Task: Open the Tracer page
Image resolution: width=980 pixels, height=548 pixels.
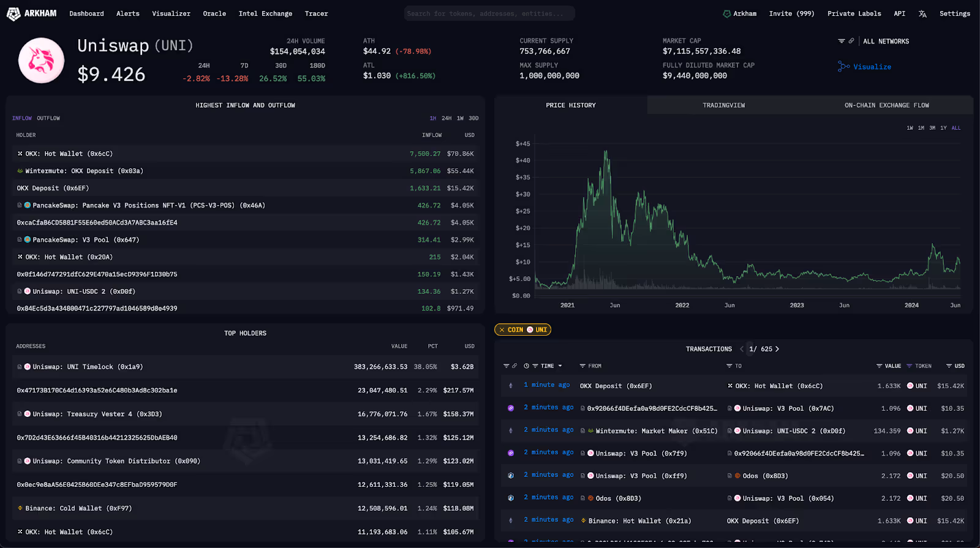Action: [x=316, y=13]
